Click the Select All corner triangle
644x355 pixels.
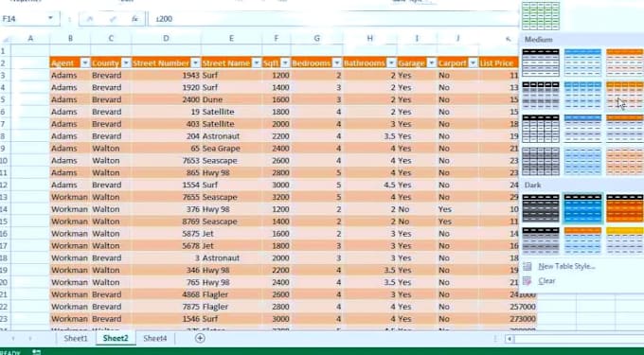click(x=6, y=40)
